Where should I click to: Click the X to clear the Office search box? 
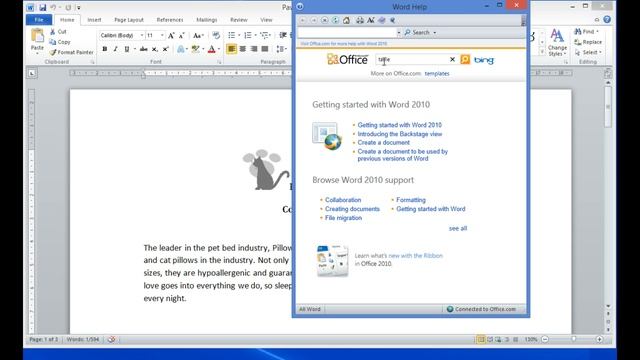point(452,60)
